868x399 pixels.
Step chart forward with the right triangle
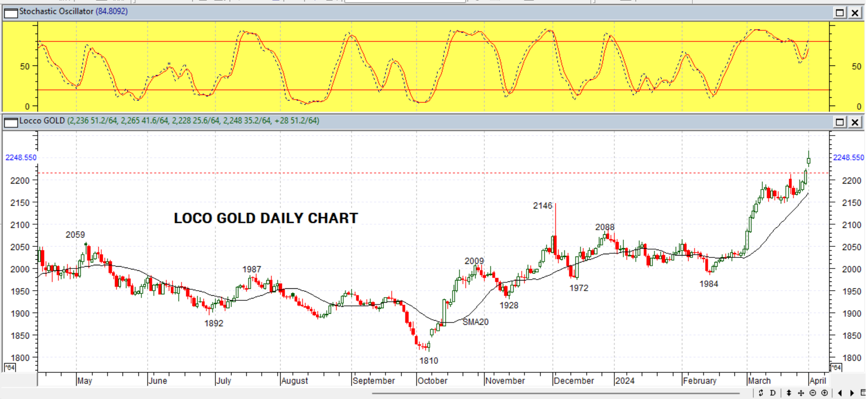852,393
